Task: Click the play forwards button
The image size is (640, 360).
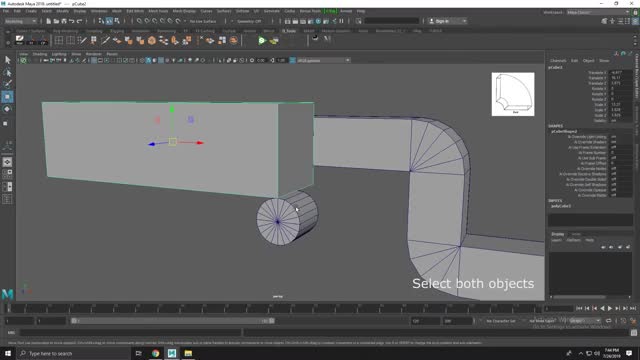Action: click(610, 309)
